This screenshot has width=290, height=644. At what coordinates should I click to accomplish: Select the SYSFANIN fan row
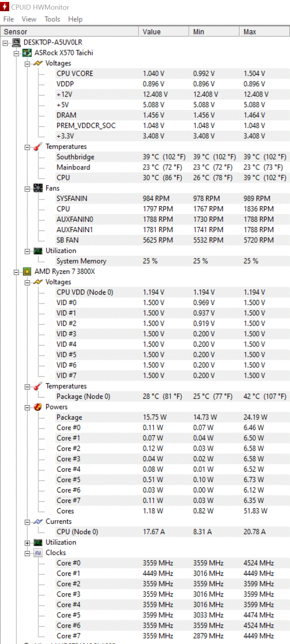(172, 199)
